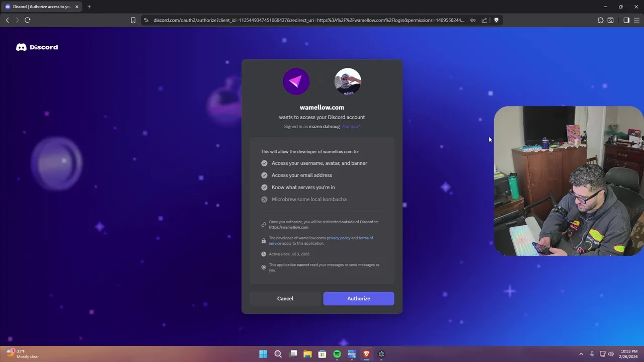Open the weather widget
Screen dimensions: 644x362
(x=23, y=354)
